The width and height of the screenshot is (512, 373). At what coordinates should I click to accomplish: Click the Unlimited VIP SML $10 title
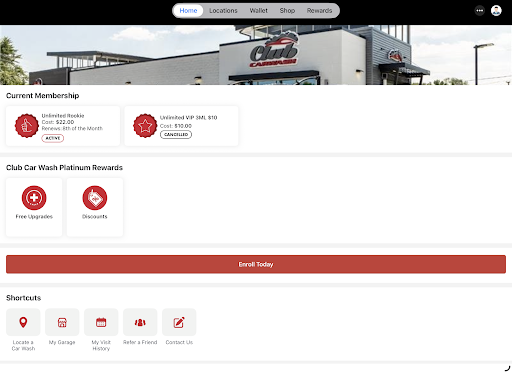pos(189,117)
